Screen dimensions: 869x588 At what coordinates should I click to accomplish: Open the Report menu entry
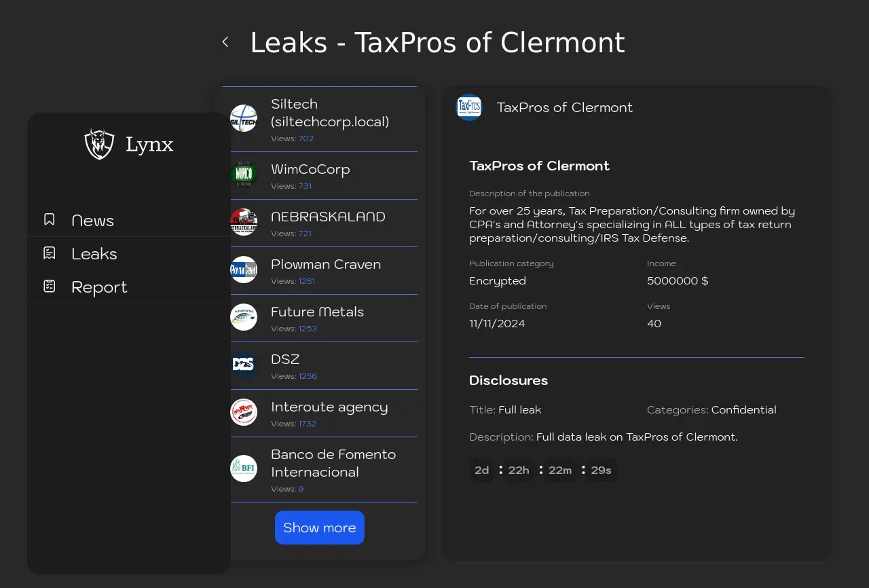[x=99, y=287]
